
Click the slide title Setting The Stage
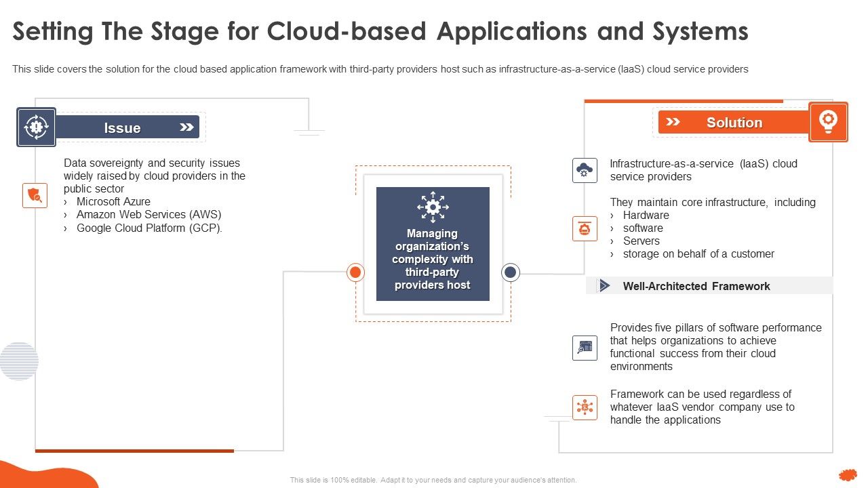[380, 31]
